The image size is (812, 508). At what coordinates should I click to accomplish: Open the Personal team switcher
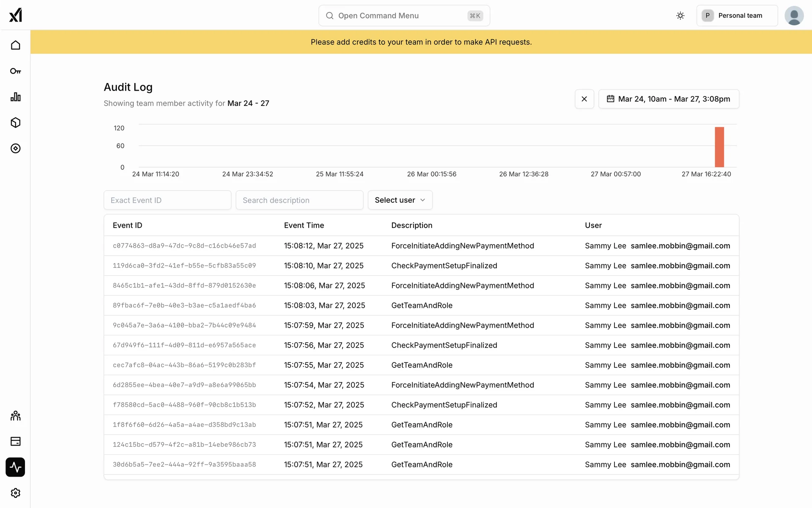737,16
